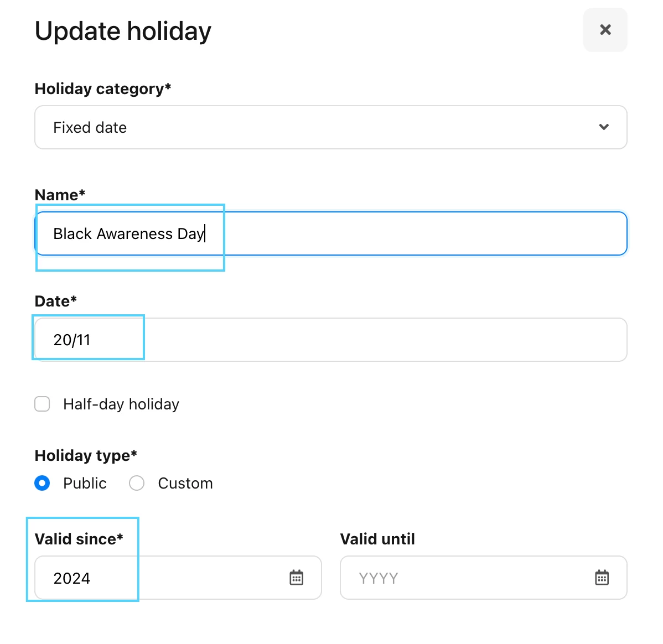
Task: Close the Update holiday dialog
Action: point(605,30)
